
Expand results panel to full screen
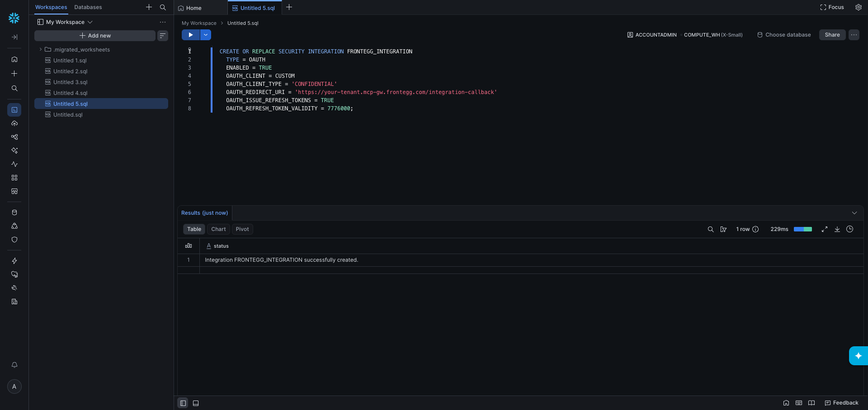(825, 229)
